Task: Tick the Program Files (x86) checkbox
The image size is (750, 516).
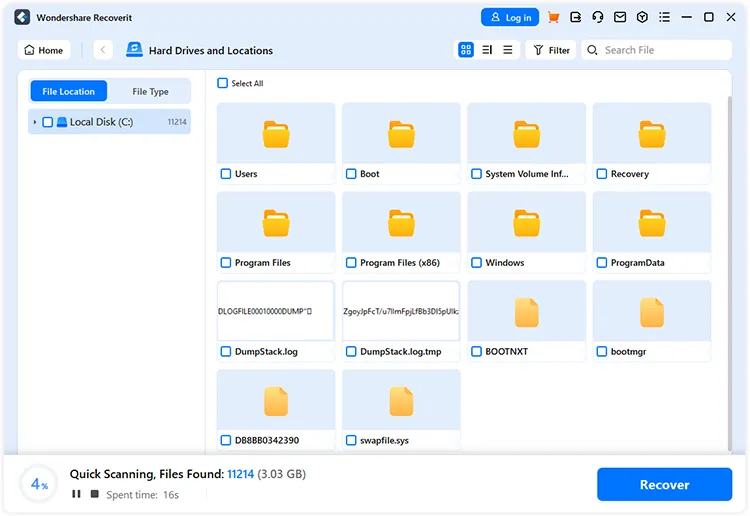Action: [x=351, y=263]
